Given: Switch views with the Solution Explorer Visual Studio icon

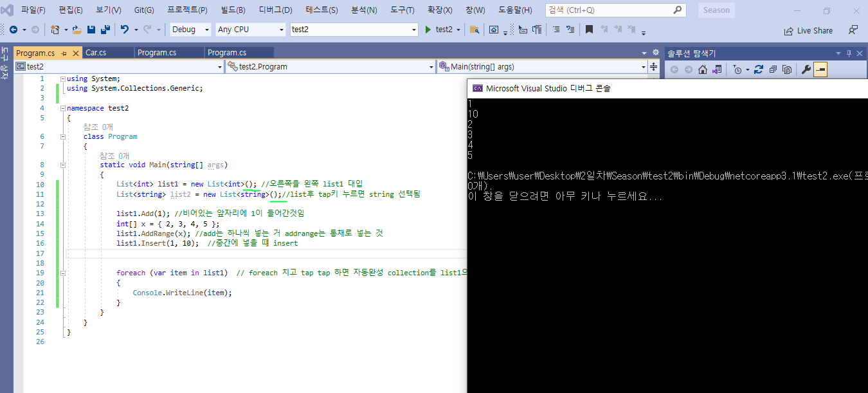Looking at the screenshot, I should pyautogui.click(x=717, y=69).
